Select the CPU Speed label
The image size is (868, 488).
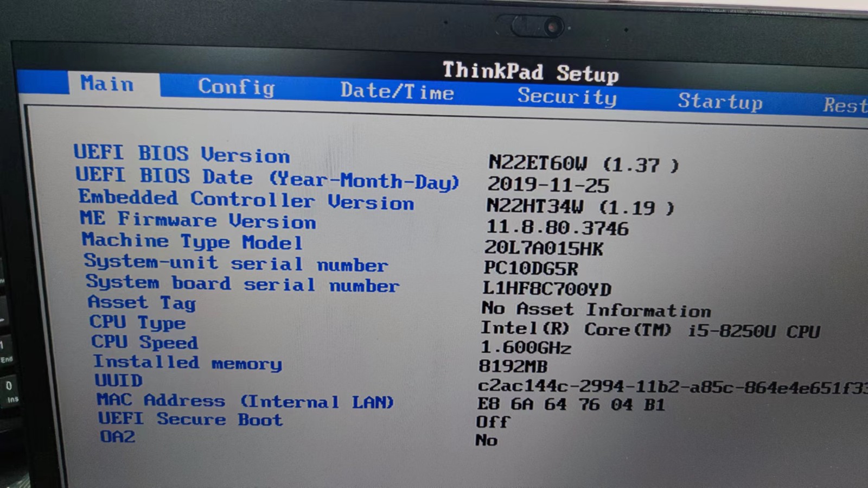point(144,342)
